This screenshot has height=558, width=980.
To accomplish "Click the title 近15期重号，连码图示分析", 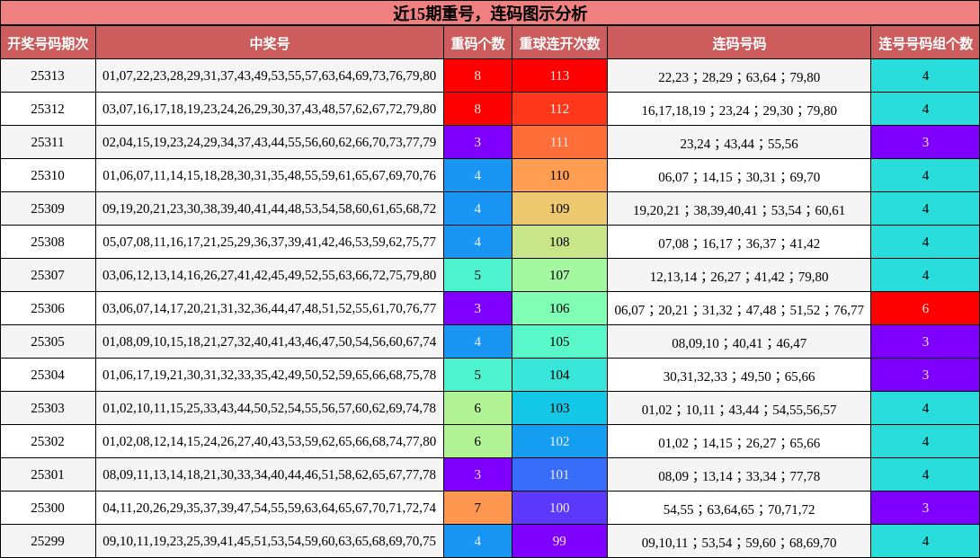I will [490, 13].
